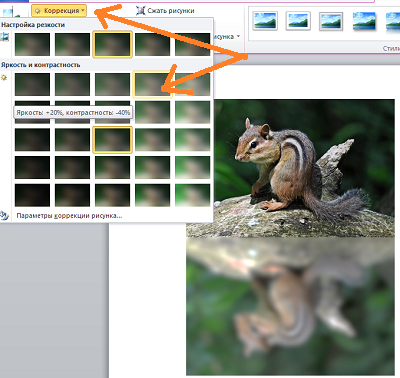The width and height of the screenshot is (400, 378).
Task: Choose brightness -20%, contrast -40% preset
Action: pos(72,84)
